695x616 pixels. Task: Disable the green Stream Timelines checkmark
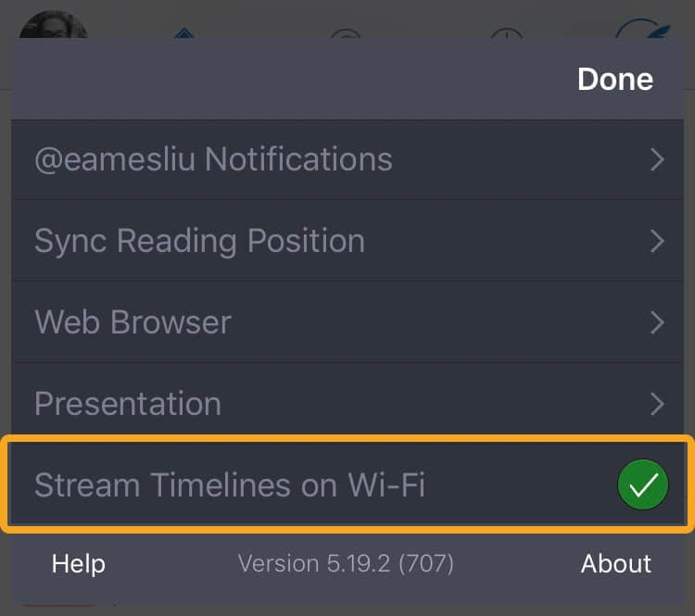point(642,484)
